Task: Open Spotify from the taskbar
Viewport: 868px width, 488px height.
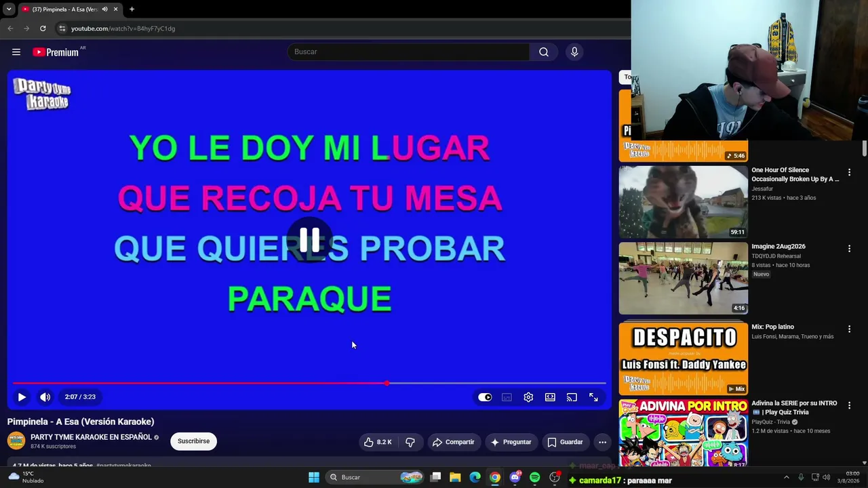Action: pos(535,477)
